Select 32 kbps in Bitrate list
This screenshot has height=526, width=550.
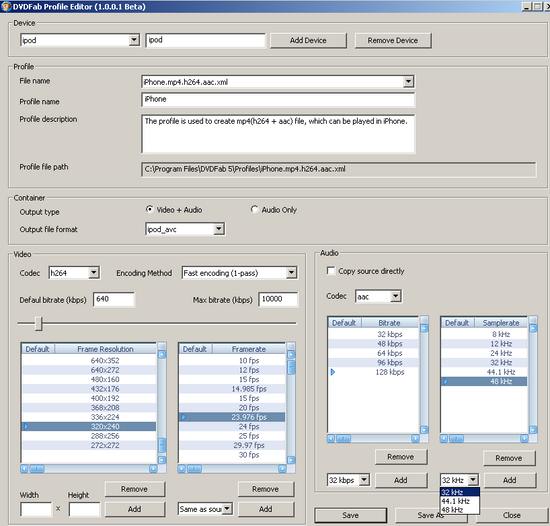pos(374,334)
